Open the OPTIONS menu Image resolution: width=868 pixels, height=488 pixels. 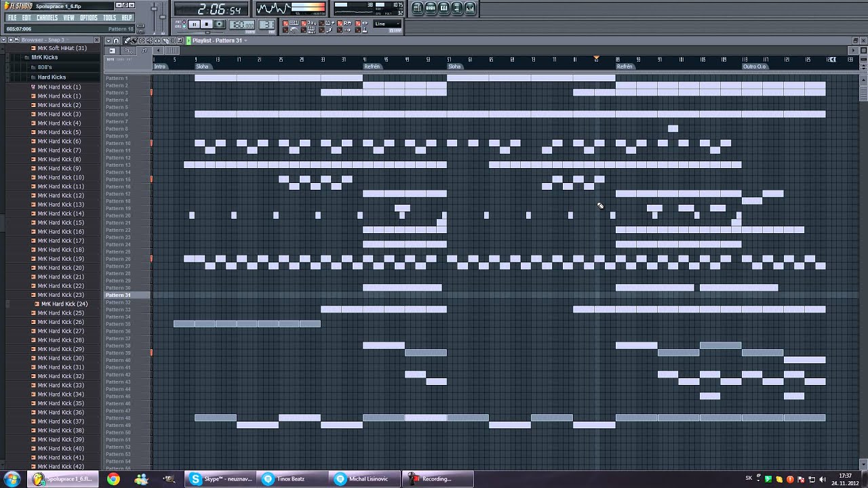pyautogui.click(x=89, y=18)
